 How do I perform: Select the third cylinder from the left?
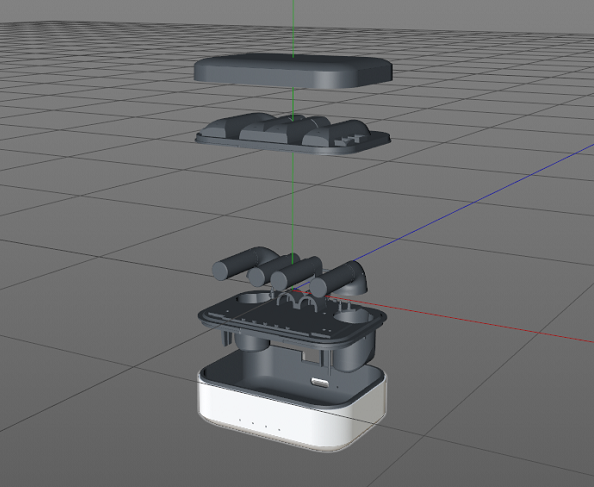[x=296, y=273]
